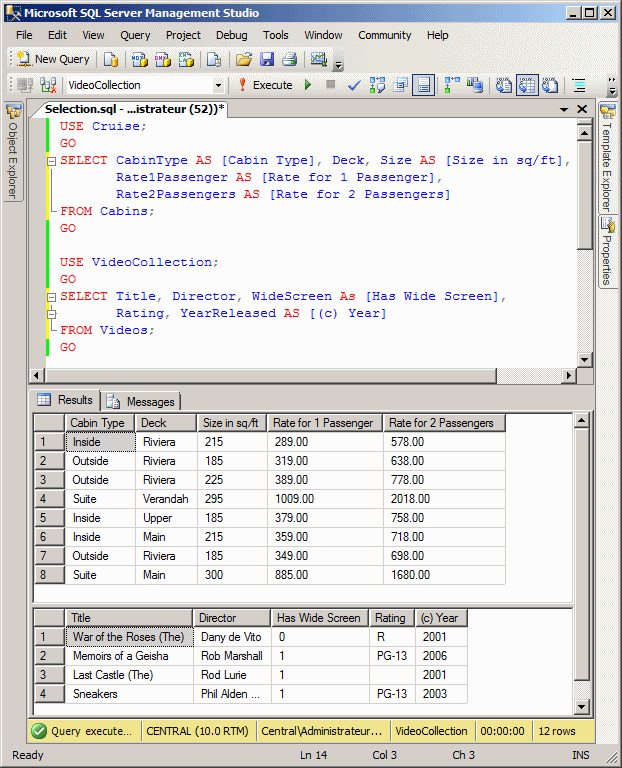Click the grayed-out Connect icon
622x768 pixels.
coord(24,85)
